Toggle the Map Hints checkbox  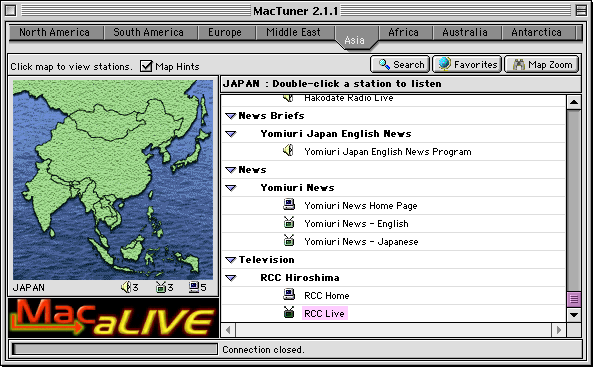[146, 66]
